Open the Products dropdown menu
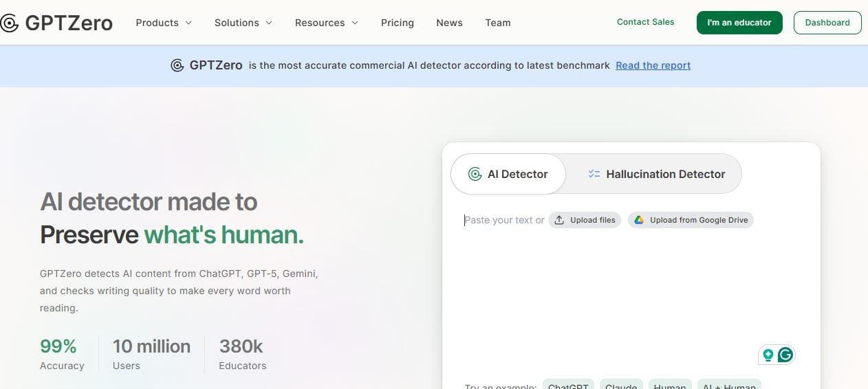 [x=164, y=23]
